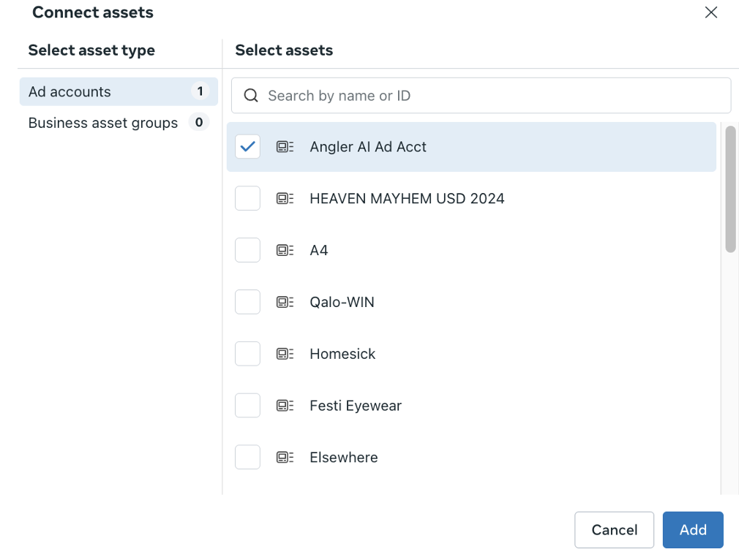Screen dimensions: 739x560
Task: Check the HEAVEN MAYHEM USD 2024 checkbox
Action: click(247, 198)
